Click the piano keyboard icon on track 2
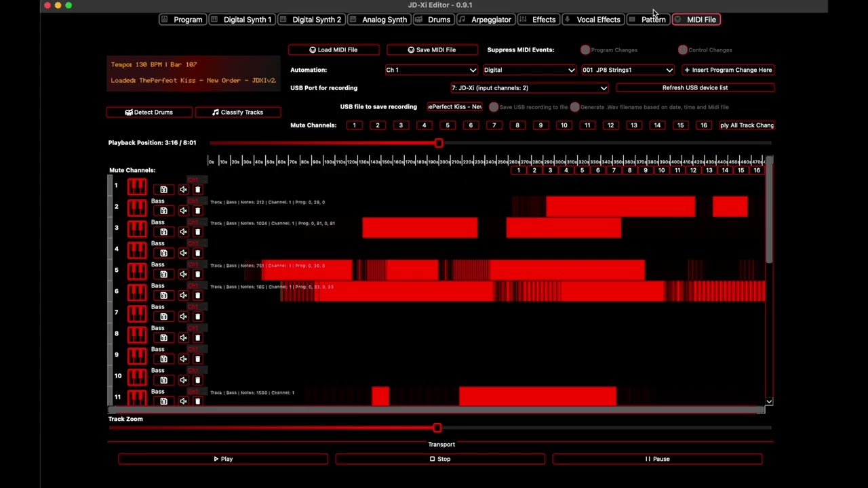Screen dimensions: 868x488 137,207
